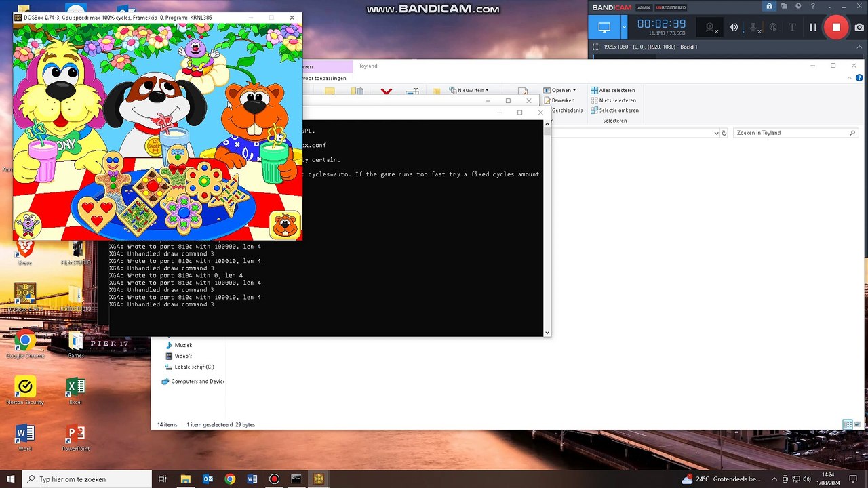
Task: Open the PowerPoint desktop shortcut
Action: tap(75, 437)
